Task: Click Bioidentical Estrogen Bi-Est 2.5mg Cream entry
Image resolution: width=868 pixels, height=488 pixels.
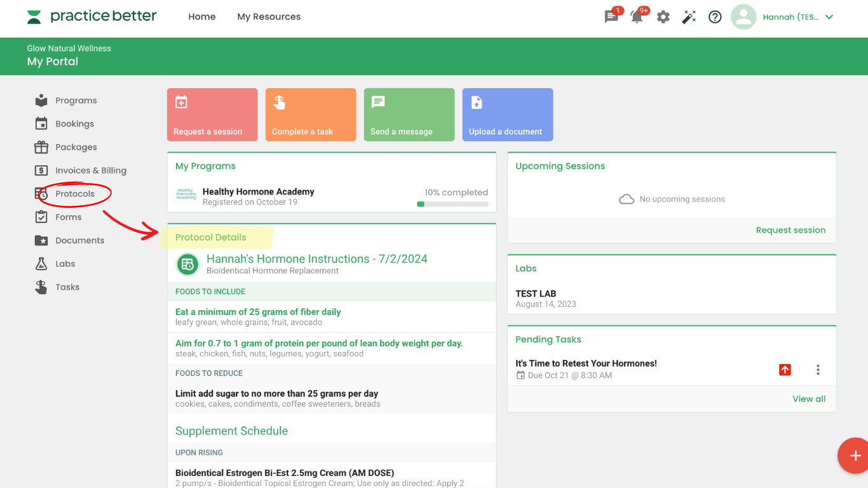Action: click(x=285, y=473)
